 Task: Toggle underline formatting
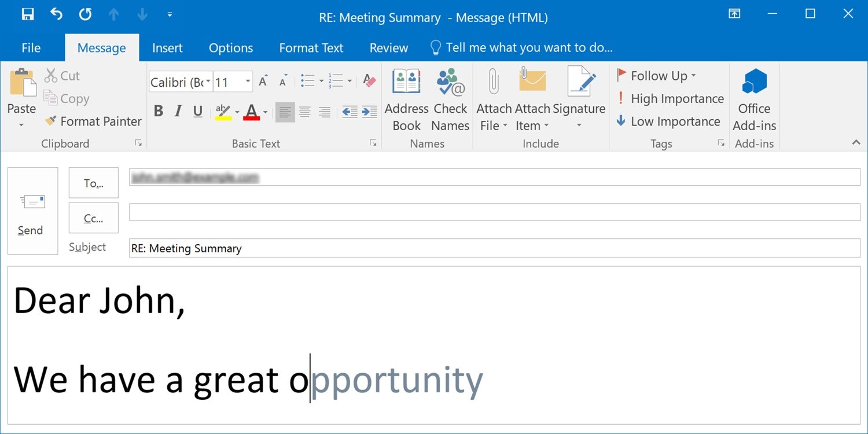pos(197,111)
